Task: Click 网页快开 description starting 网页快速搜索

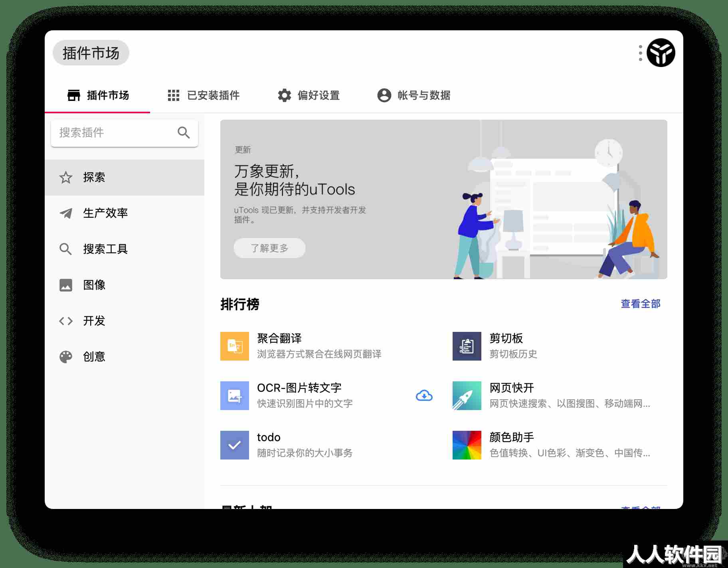Action: click(570, 404)
